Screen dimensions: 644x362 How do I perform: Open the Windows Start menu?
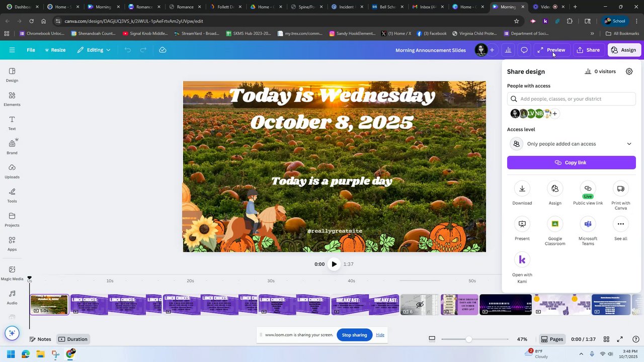pos(11,354)
